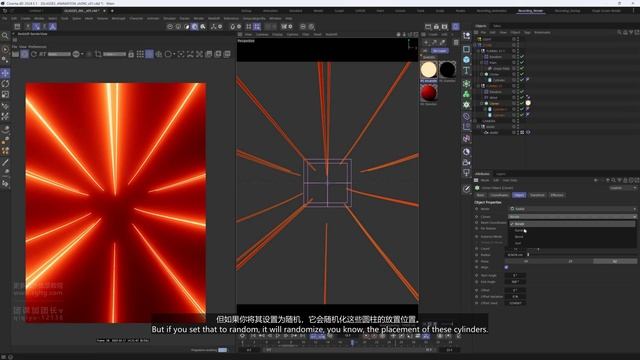Click the Clone dropdown field showing Iterate
The width and height of the screenshot is (640, 360).
(572, 217)
